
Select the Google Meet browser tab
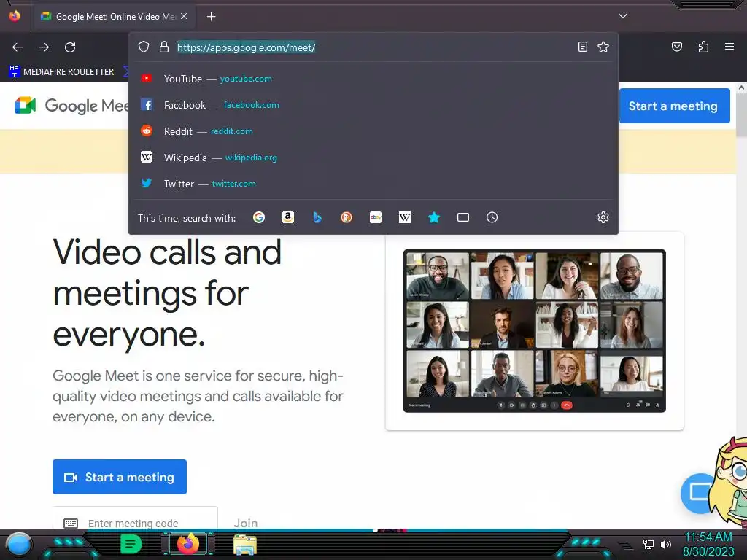coord(113,17)
